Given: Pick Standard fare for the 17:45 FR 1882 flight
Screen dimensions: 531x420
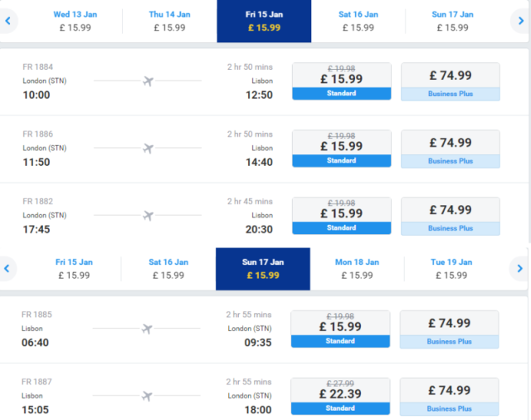Looking at the screenshot, I should [x=342, y=216].
